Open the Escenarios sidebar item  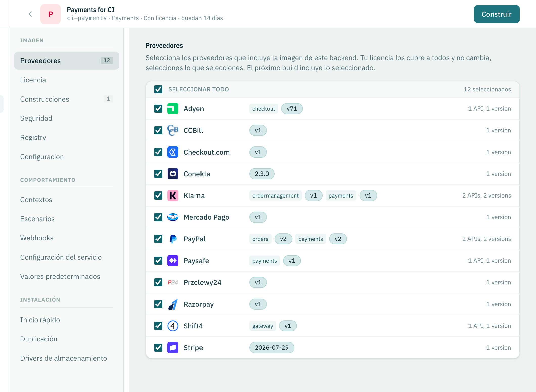point(67,219)
